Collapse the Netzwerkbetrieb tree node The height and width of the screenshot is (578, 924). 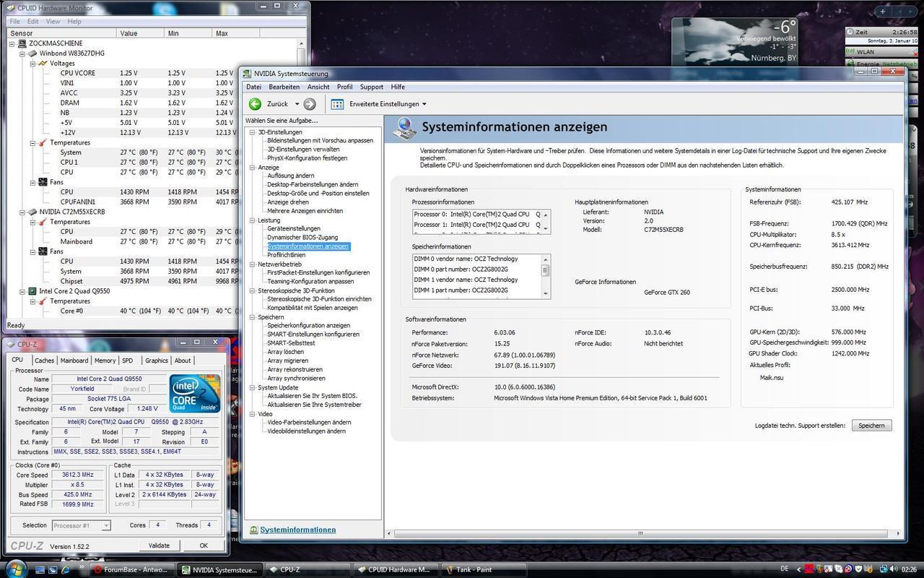(x=252, y=264)
